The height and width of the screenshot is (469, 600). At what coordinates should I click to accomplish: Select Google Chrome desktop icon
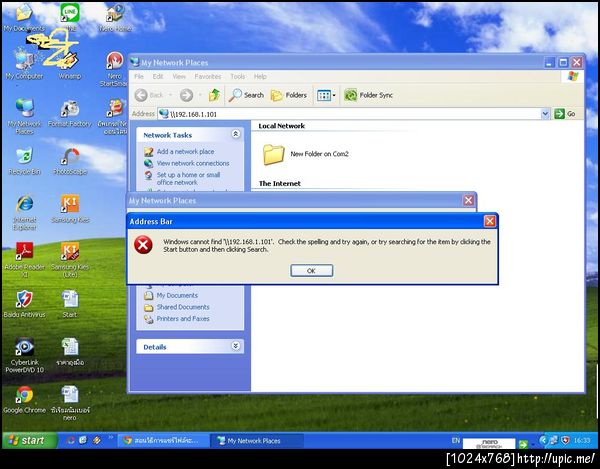point(24,399)
